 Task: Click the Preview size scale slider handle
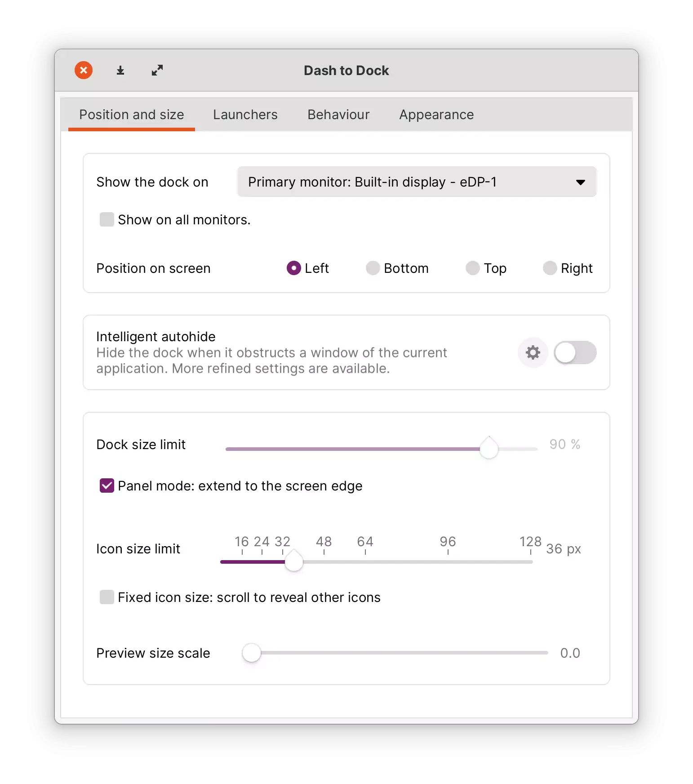pyautogui.click(x=251, y=653)
